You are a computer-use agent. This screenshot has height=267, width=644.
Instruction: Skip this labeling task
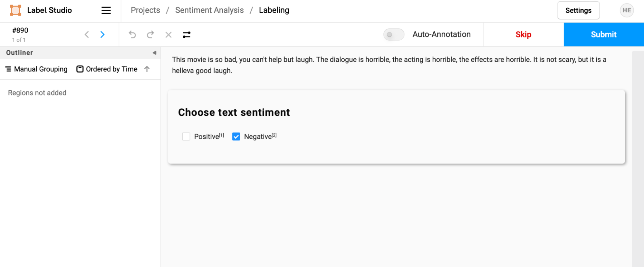click(523, 35)
